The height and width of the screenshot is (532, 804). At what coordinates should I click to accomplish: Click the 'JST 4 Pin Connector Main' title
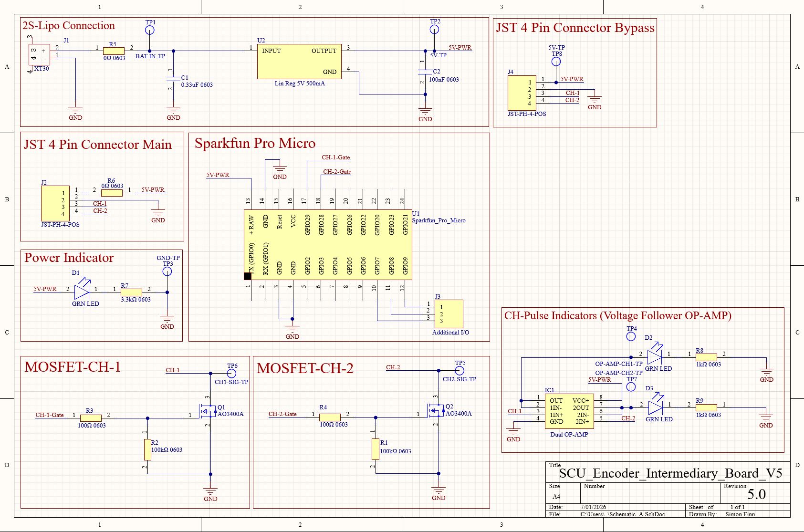[98, 145]
